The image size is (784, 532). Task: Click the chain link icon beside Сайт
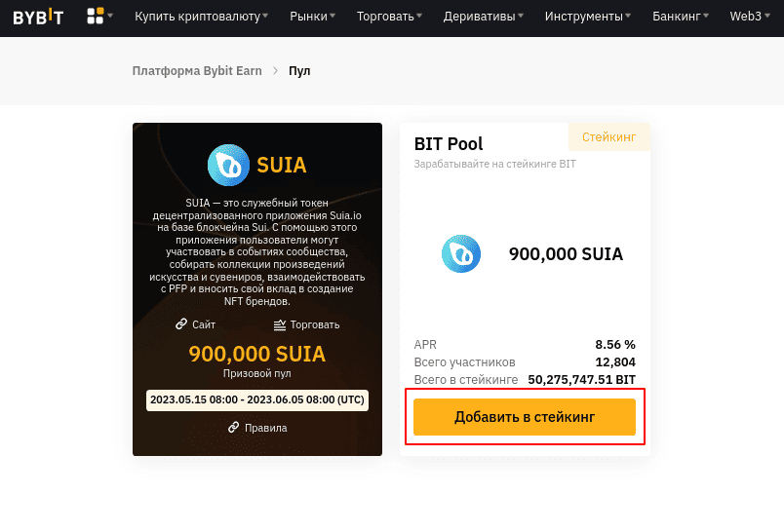pyautogui.click(x=181, y=324)
